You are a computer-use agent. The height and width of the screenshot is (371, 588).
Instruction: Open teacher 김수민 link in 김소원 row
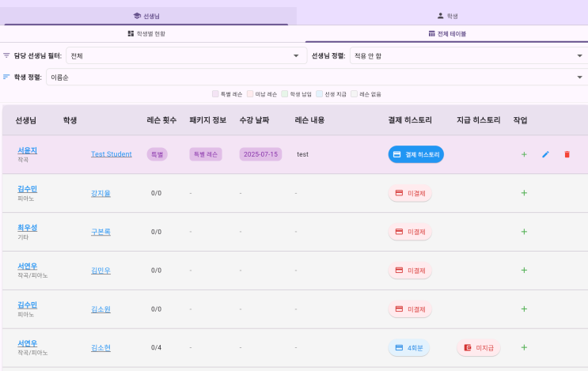(x=28, y=305)
